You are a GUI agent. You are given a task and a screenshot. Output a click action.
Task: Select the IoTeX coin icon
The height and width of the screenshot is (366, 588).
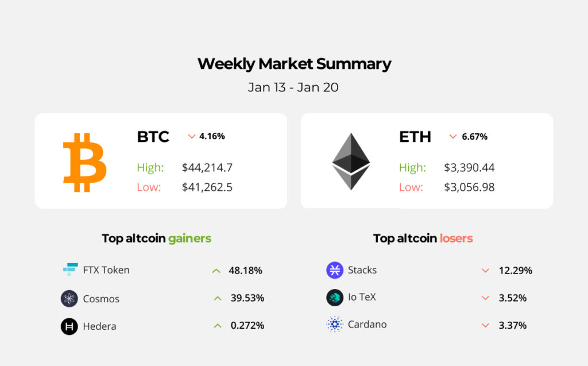(x=335, y=298)
